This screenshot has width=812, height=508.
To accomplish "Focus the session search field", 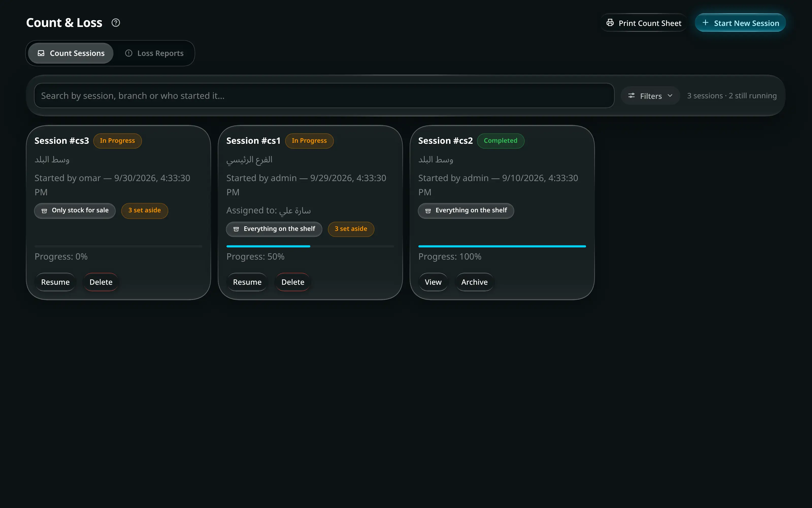I will coord(324,96).
